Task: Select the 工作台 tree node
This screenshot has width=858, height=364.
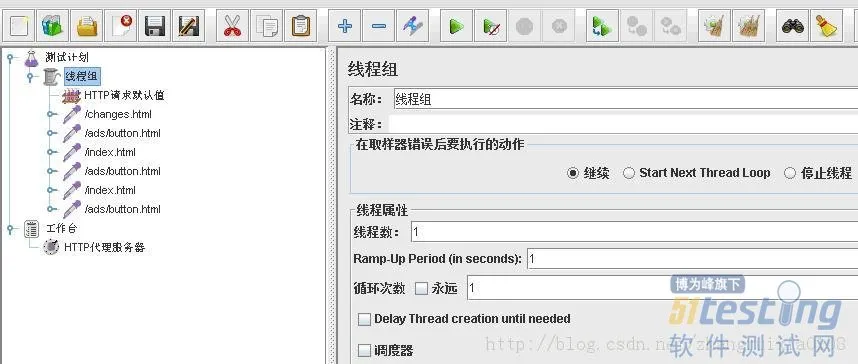Action: (x=61, y=229)
